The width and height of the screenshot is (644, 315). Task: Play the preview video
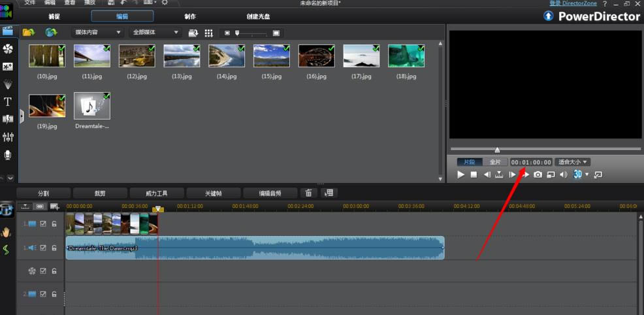point(461,174)
